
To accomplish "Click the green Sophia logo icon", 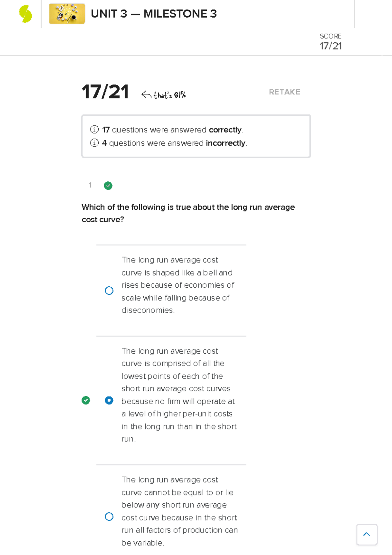I will [25, 14].
